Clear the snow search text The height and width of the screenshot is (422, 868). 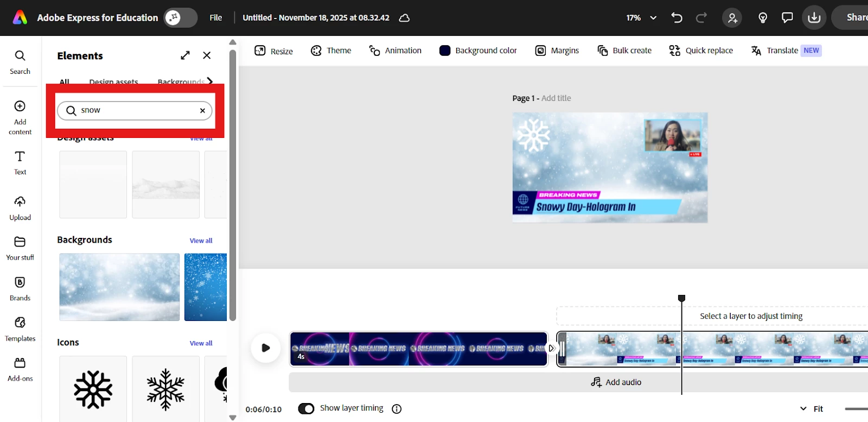point(202,111)
